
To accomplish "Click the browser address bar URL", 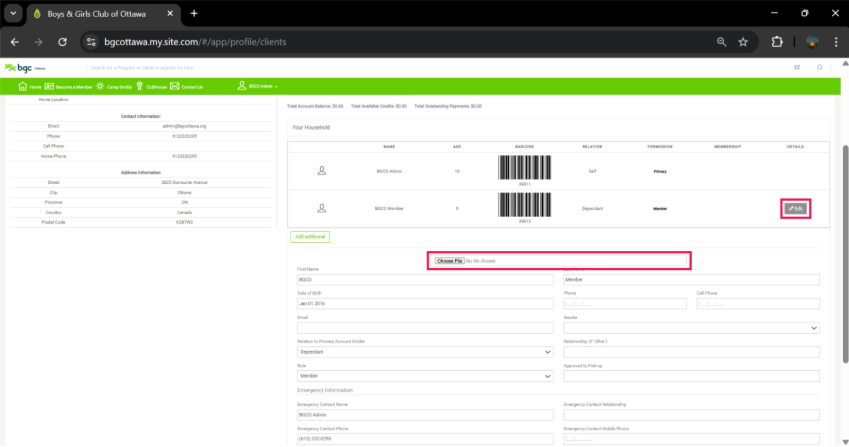I will coord(195,42).
